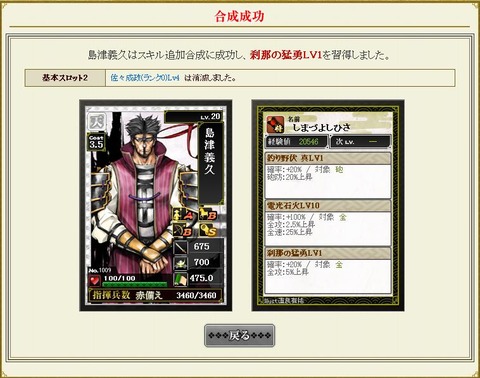Click the 指揮兵数 赤備え troop bar
Image resolution: width=480 pixels, height=378 pixels.
point(155,295)
